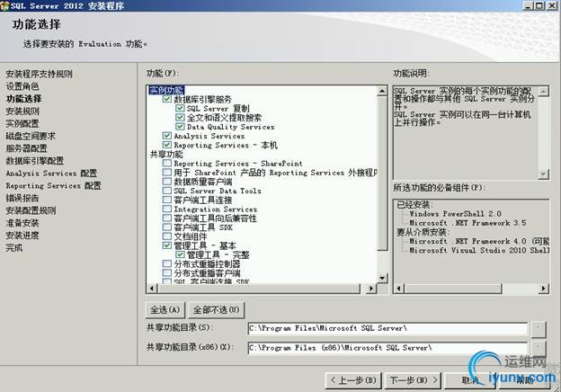This screenshot has height=392, width=561.
Task: Click the 完成 step
Action: [x=14, y=248]
